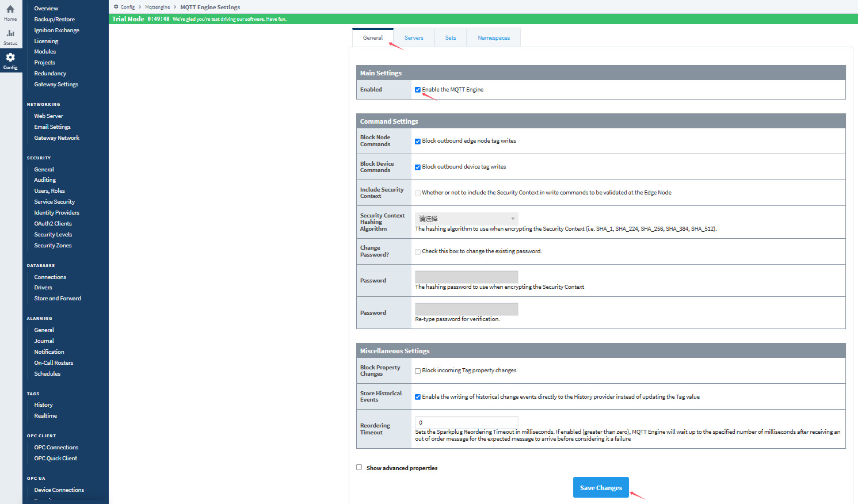Switch to the Servers tab
This screenshot has width=858, height=504.
pos(414,38)
